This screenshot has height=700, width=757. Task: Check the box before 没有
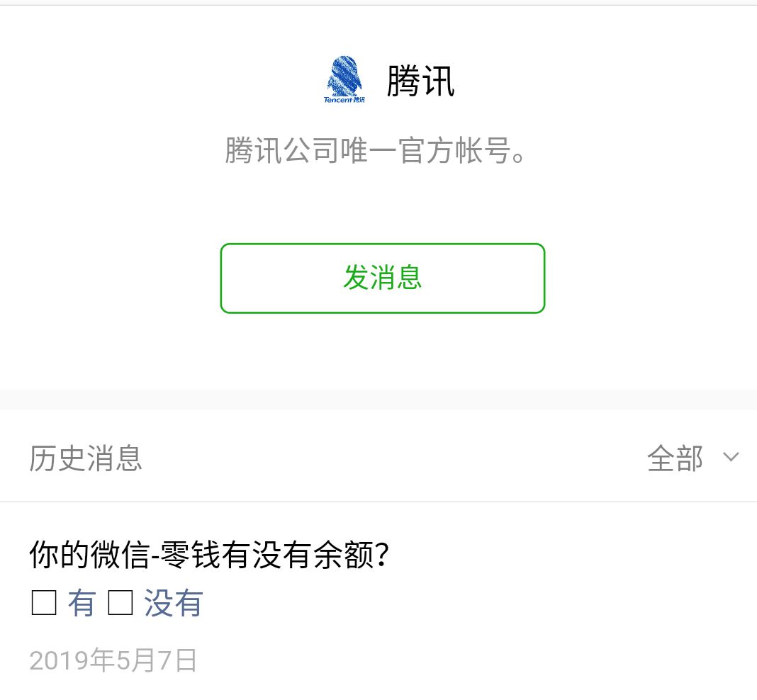(x=120, y=604)
